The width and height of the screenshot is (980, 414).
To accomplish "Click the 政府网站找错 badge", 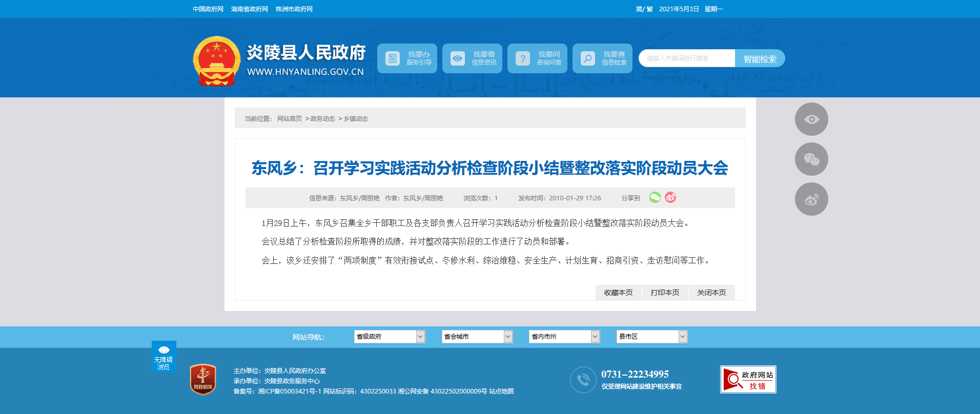I will (x=748, y=380).
